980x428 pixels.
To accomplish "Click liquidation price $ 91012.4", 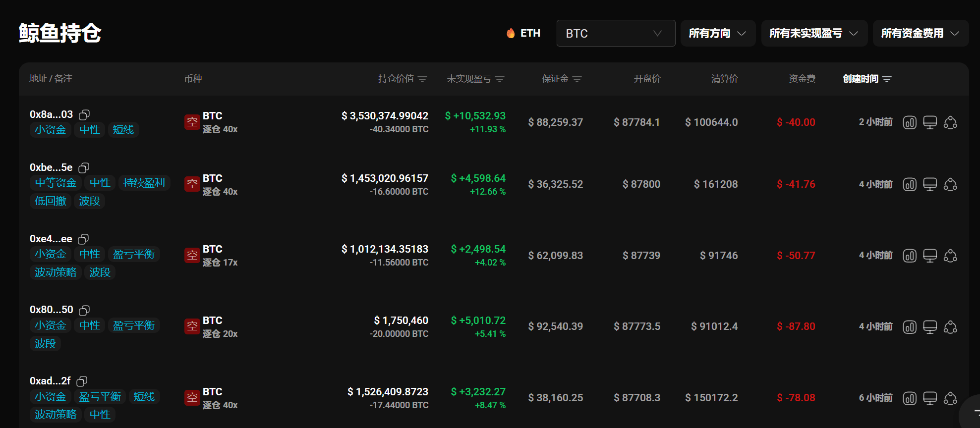I will coord(714,326).
